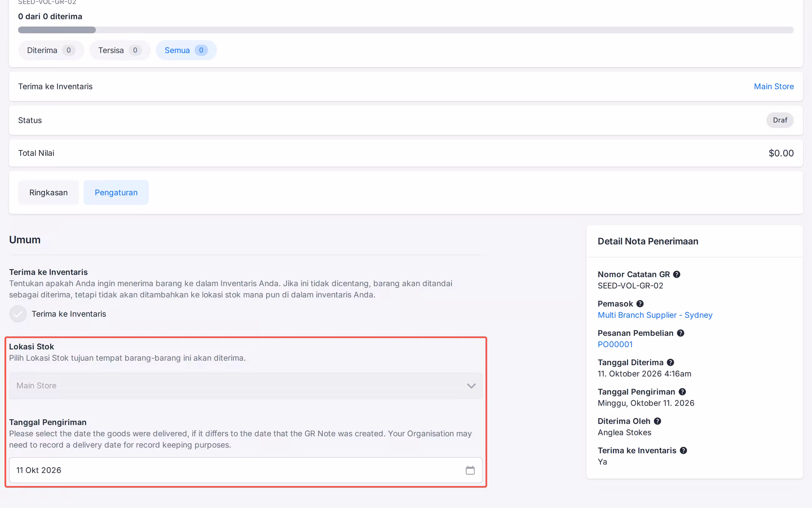The height and width of the screenshot is (508, 812).
Task: Click the Umum section heading
Action: (x=25, y=240)
